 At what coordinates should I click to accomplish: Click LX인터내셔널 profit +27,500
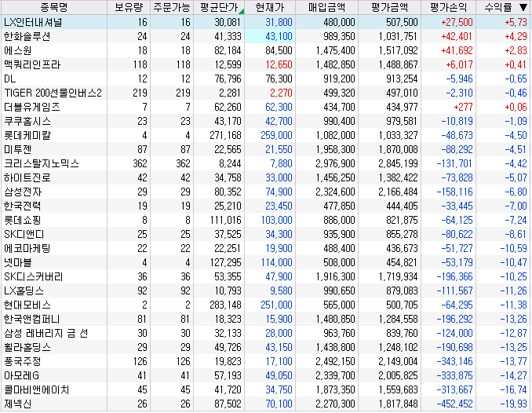point(457,23)
